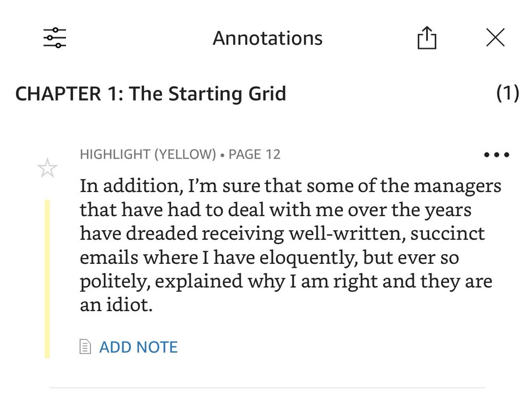Open the highlighted passage beginning "In addition"
The width and height of the screenshot is (532, 409).
point(290,245)
